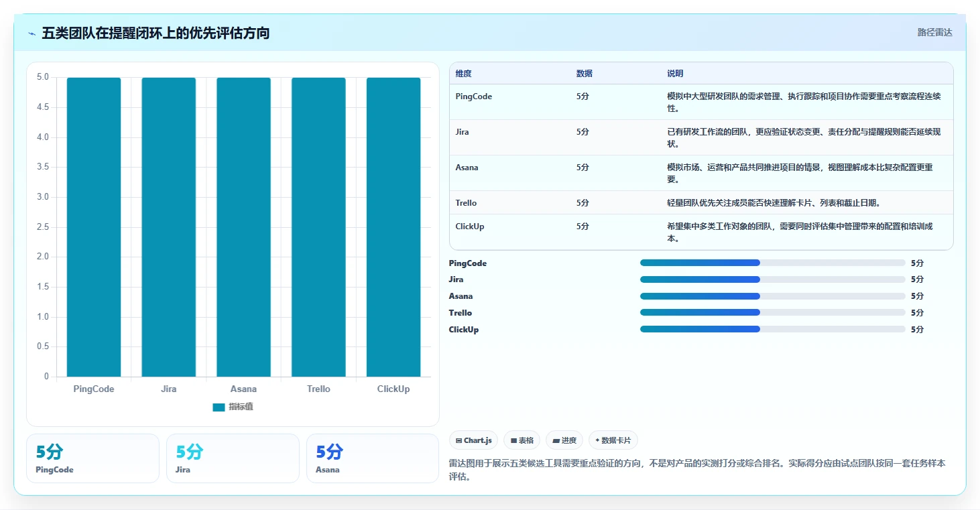Screen dimensions: 980x510
Task: Click the lightning icon beside the title
Action: click(x=32, y=34)
